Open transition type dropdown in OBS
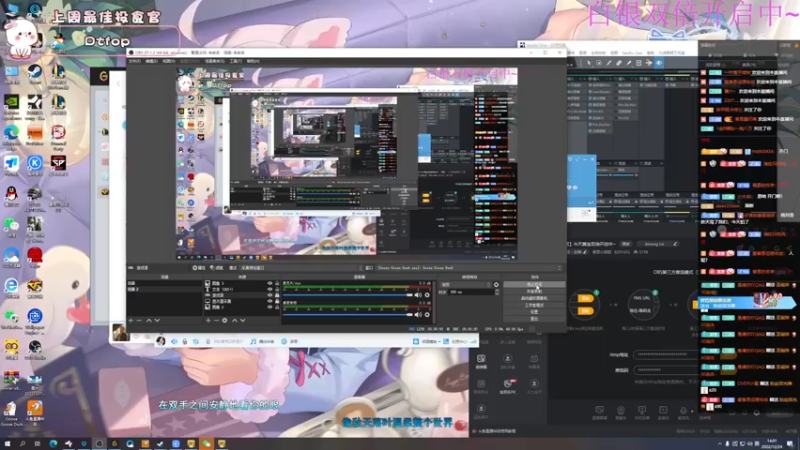 466,285
